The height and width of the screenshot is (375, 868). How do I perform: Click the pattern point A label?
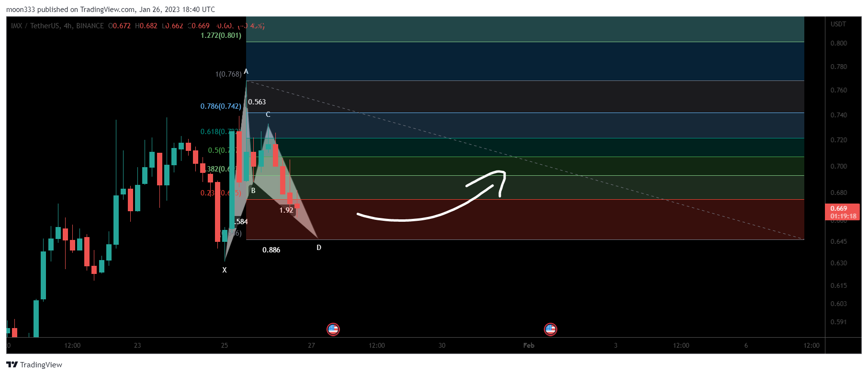pyautogui.click(x=246, y=71)
